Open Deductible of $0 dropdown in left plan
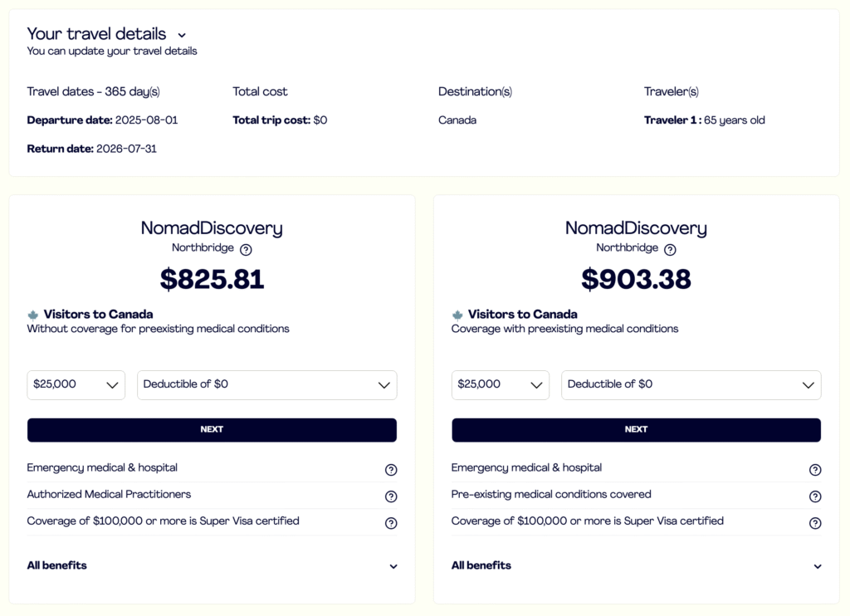This screenshot has width=850, height=616. (x=266, y=385)
